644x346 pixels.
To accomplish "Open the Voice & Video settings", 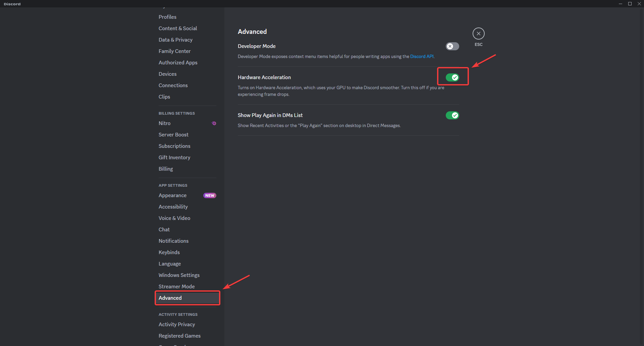I will pos(174,218).
